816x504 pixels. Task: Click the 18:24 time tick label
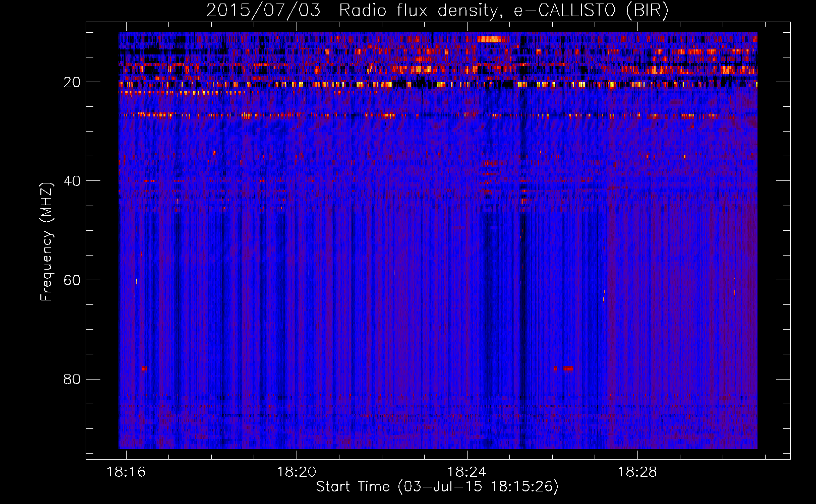467,472
